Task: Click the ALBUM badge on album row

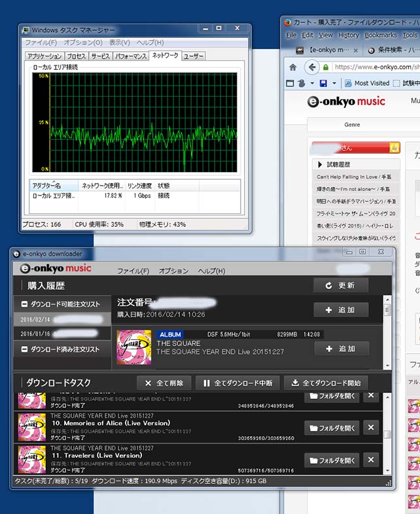Action: coord(170,334)
